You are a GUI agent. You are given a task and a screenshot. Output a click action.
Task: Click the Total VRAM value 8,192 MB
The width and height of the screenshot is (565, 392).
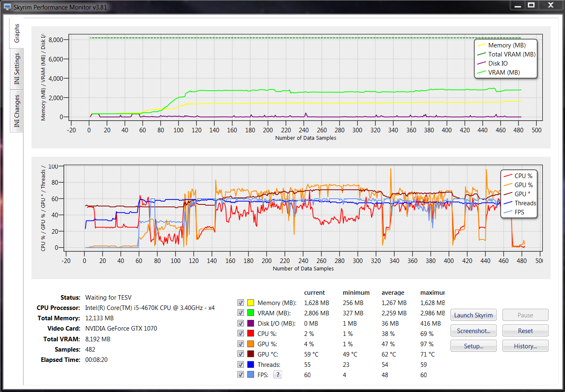(98, 339)
